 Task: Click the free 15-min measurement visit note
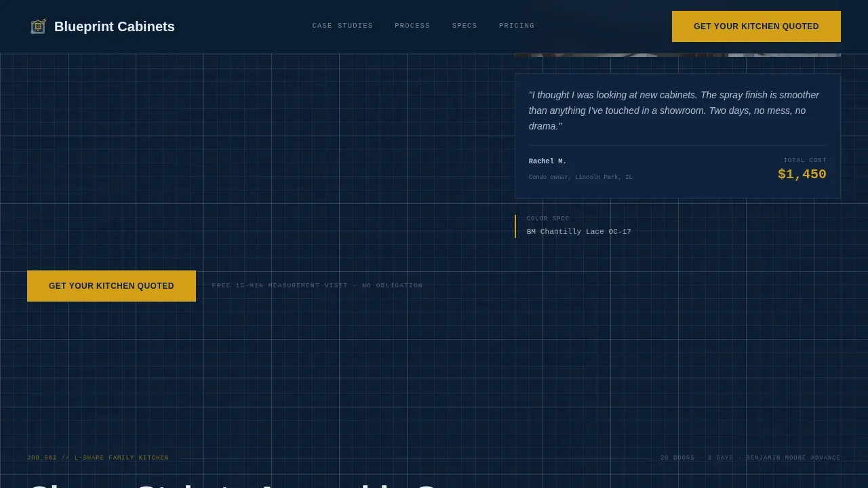[317, 285]
